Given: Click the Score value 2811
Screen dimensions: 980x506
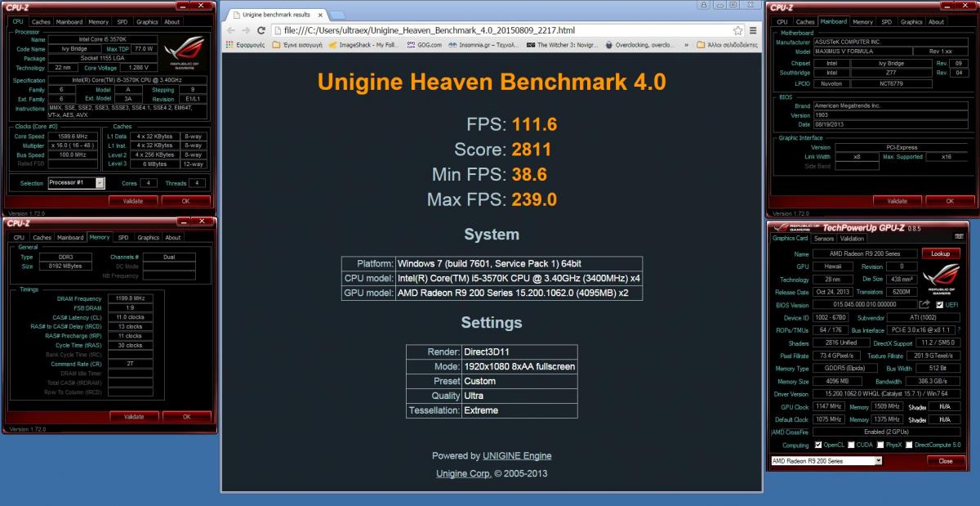Looking at the screenshot, I should pyautogui.click(x=532, y=150).
